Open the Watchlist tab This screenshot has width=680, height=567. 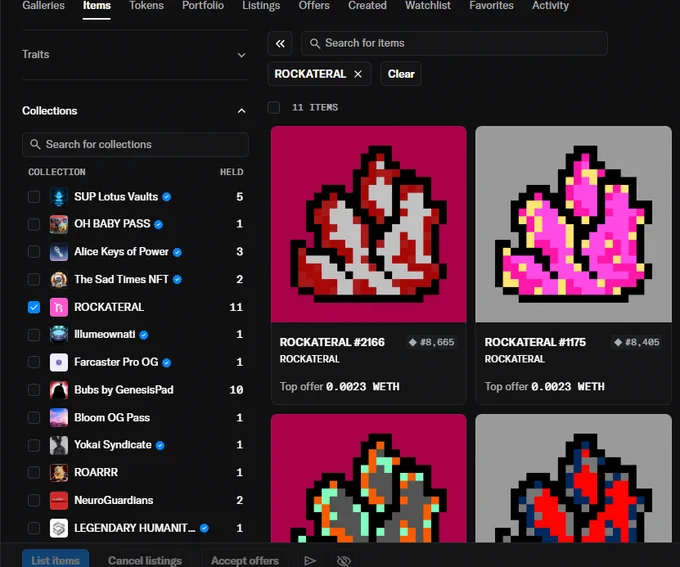click(428, 6)
